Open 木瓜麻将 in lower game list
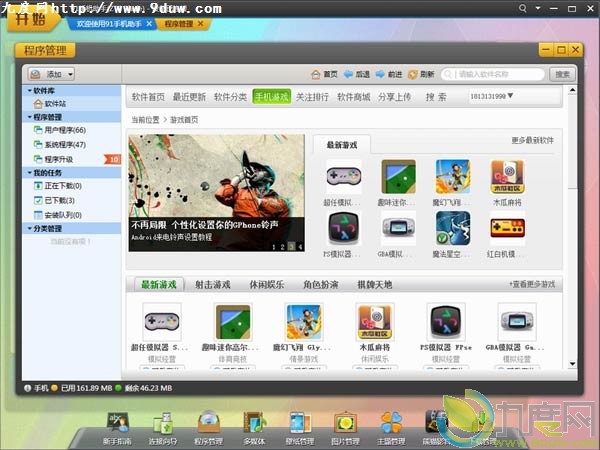The width and height of the screenshot is (600, 450). [375, 322]
